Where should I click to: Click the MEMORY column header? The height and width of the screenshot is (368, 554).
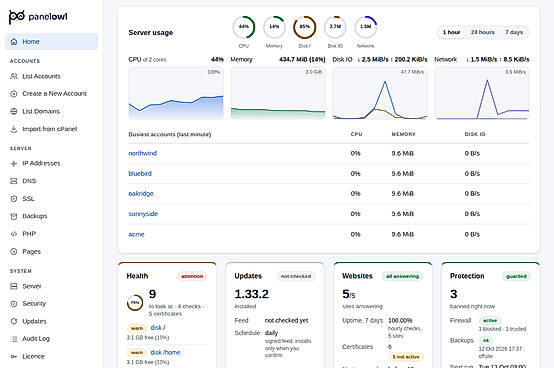[403, 134]
